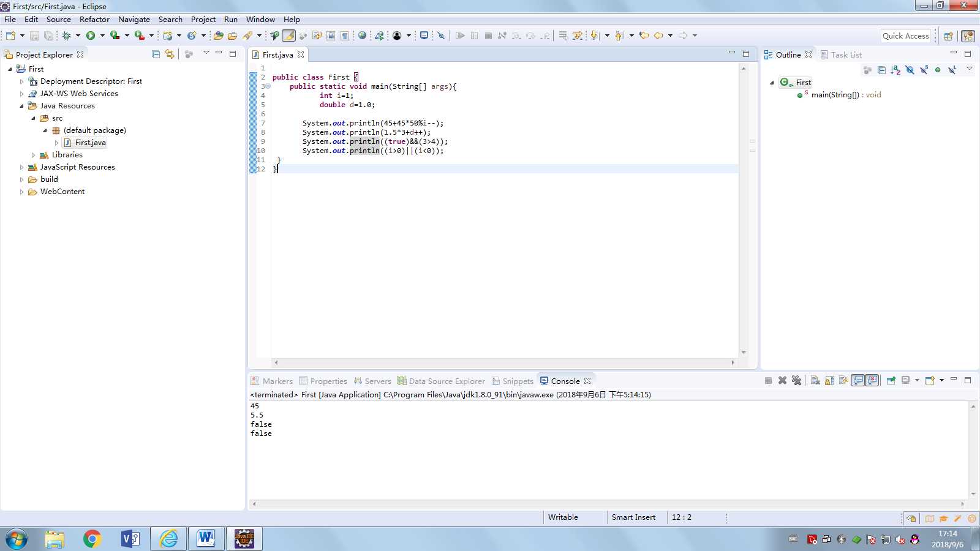Click the Search flashlight toolbar icon
Viewport: 980px width, 551px height.
point(247,36)
